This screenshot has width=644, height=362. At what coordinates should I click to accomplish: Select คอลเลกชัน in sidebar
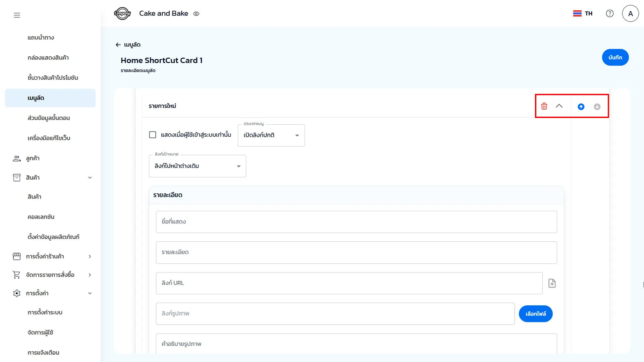point(41,217)
